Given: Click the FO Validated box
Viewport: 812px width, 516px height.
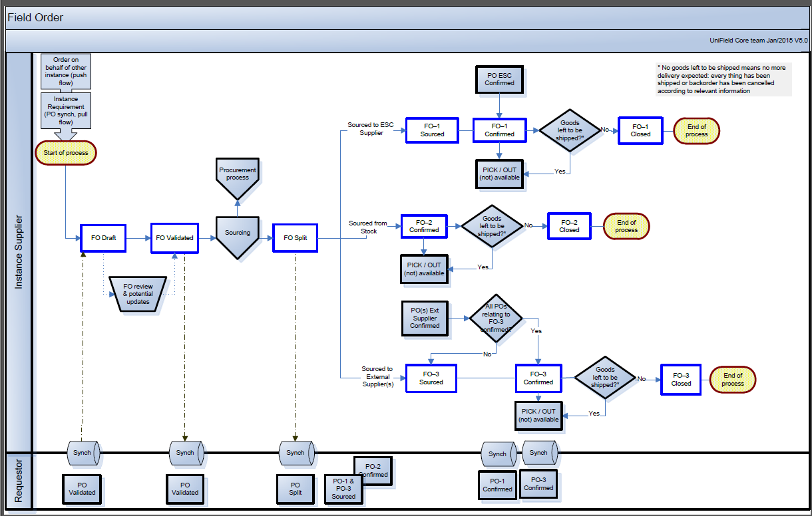Looking at the screenshot, I should pos(174,237).
